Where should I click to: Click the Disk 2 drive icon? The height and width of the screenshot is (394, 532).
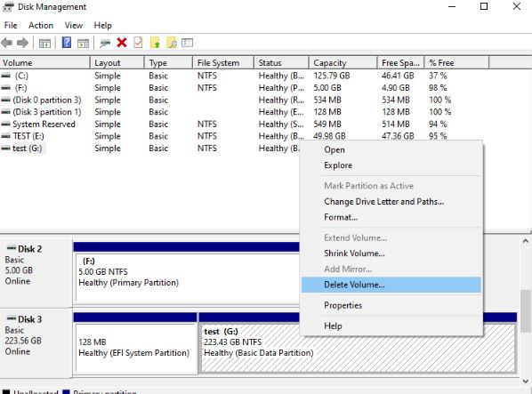[x=12, y=248]
